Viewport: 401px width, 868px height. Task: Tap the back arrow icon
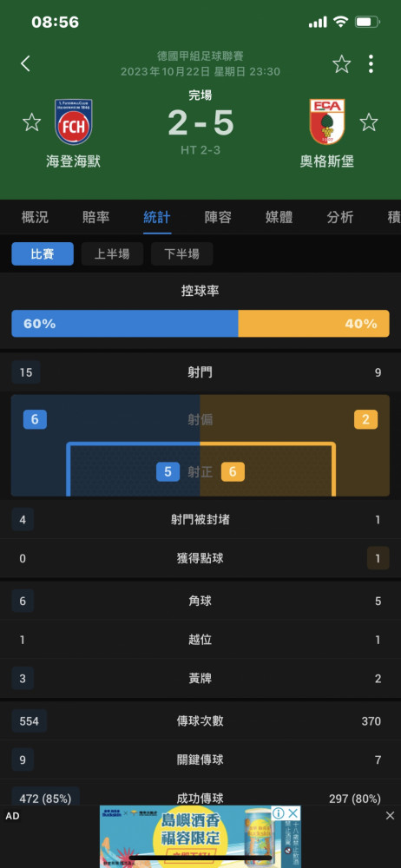click(x=25, y=63)
